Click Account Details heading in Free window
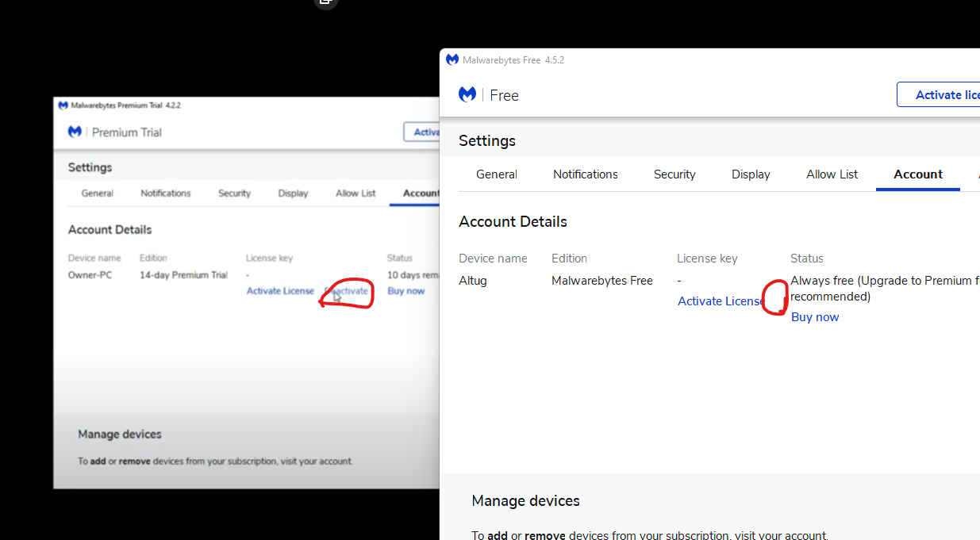 [513, 221]
